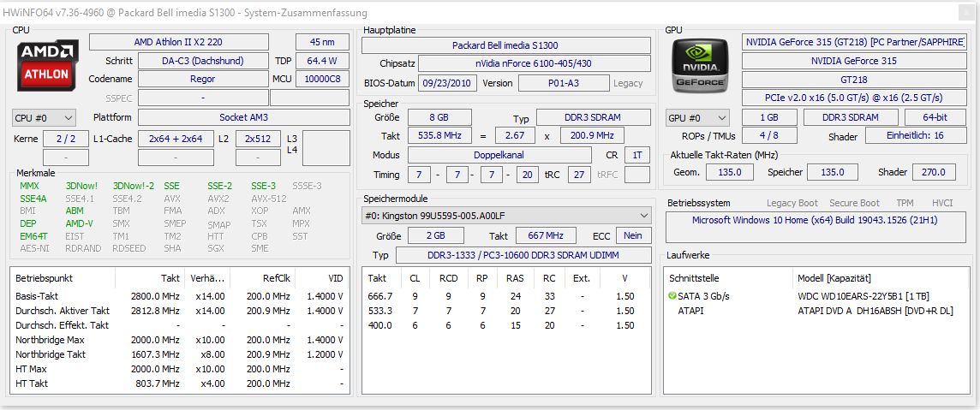980x410 pixels.
Task: Click the TPM indicator label
Action: coord(905,203)
